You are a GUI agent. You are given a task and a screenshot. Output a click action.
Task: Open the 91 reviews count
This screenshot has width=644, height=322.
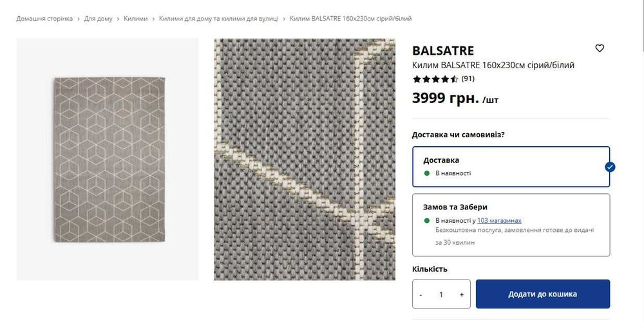468,79
